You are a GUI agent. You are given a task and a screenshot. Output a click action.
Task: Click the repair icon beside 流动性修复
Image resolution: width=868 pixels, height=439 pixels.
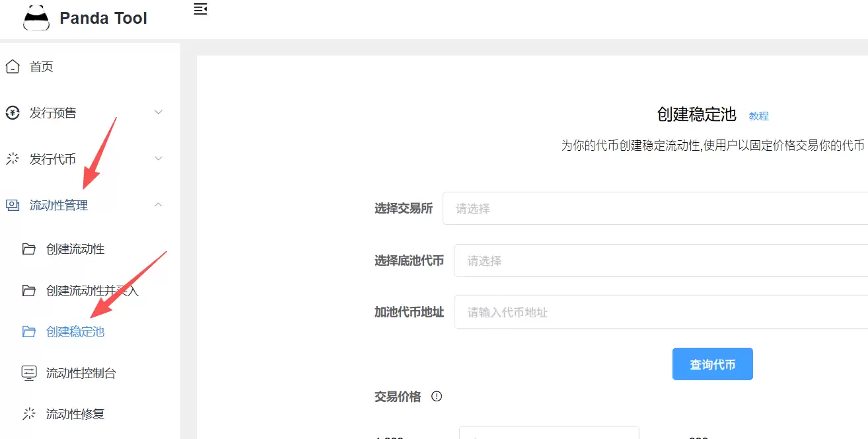click(x=29, y=413)
